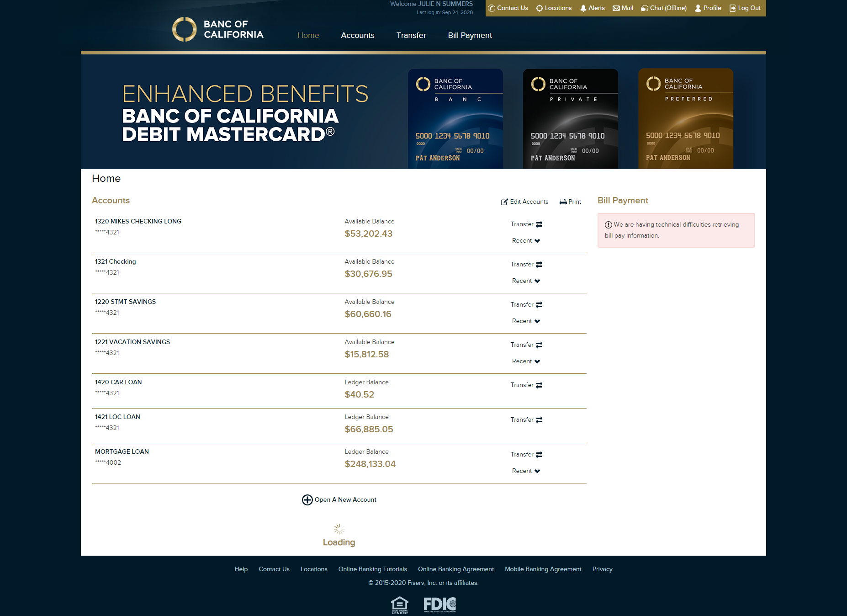
Task: Click the $248,133.04 ledger balance
Action: 370,464
